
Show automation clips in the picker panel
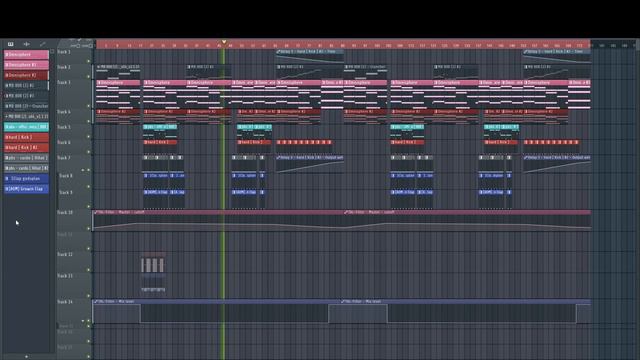click(42, 44)
